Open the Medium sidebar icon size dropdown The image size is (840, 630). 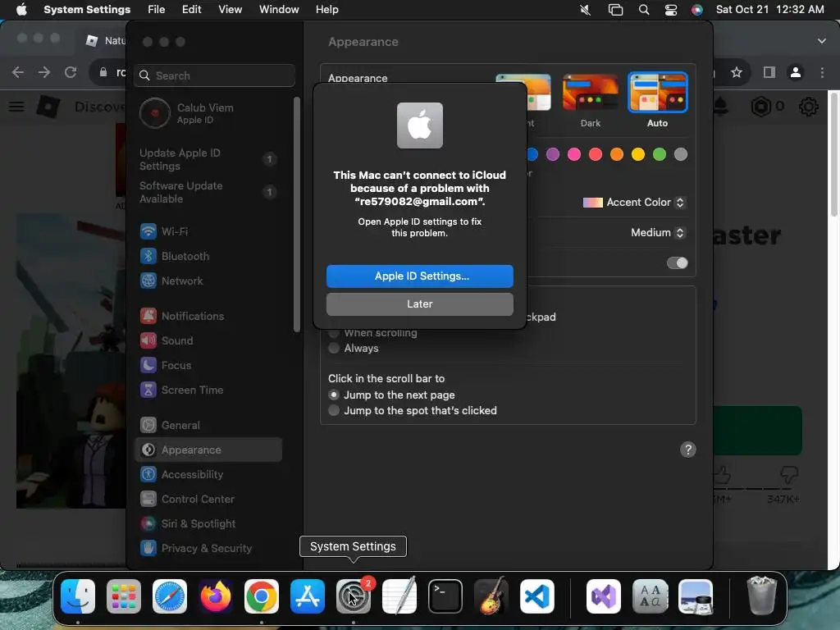657,232
